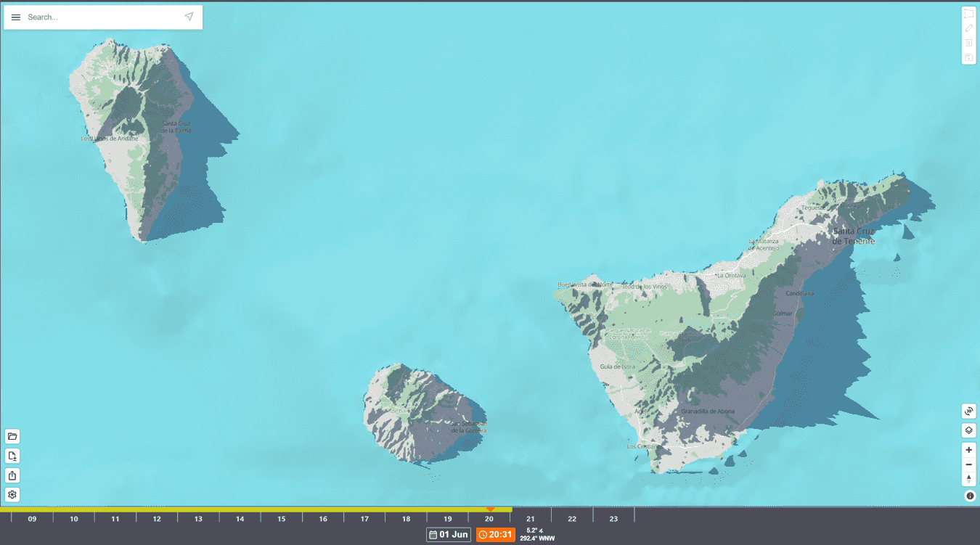Open the file download panel

[x=12, y=456]
